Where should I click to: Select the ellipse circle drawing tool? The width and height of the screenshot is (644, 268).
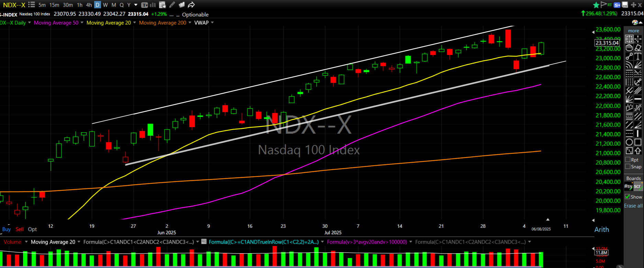pos(629,142)
